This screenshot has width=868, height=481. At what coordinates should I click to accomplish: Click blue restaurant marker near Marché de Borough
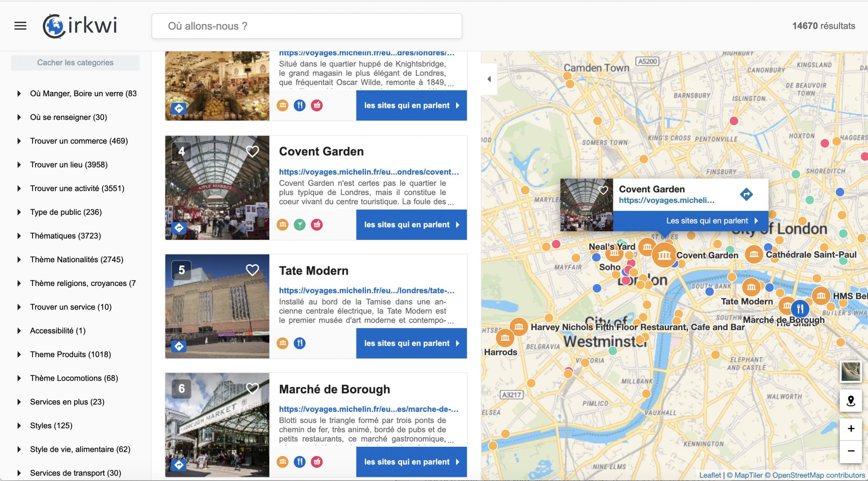click(800, 309)
